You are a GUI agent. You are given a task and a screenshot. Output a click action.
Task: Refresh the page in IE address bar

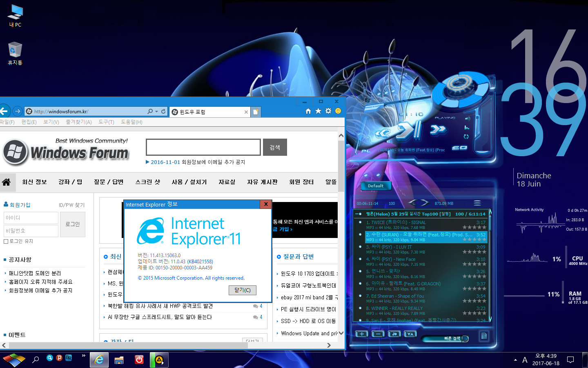pos(163,111)
